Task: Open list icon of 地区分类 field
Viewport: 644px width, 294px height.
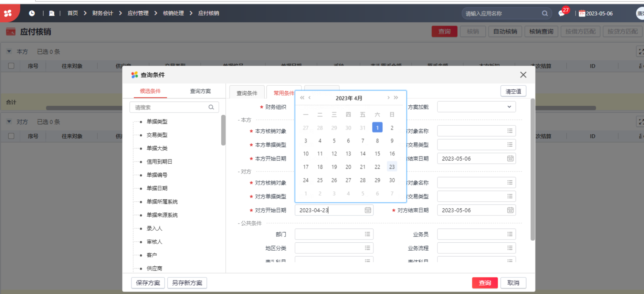Action: click(367, 248)
